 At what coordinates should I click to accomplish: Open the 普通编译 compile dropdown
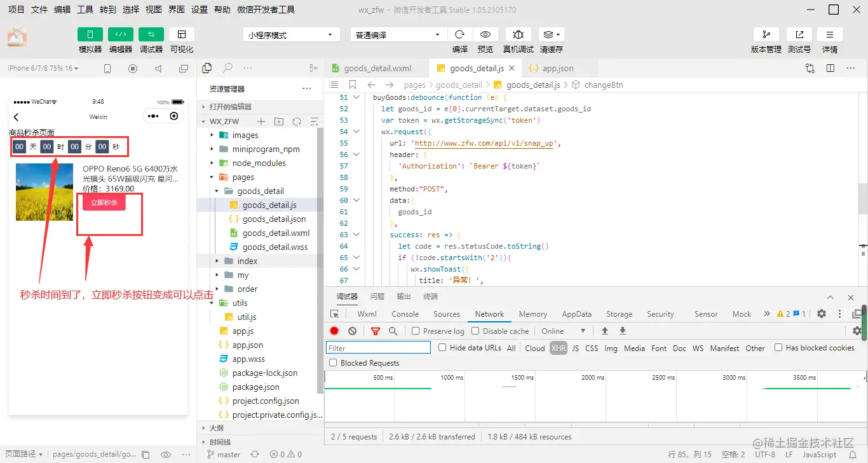tap(398, 35)
